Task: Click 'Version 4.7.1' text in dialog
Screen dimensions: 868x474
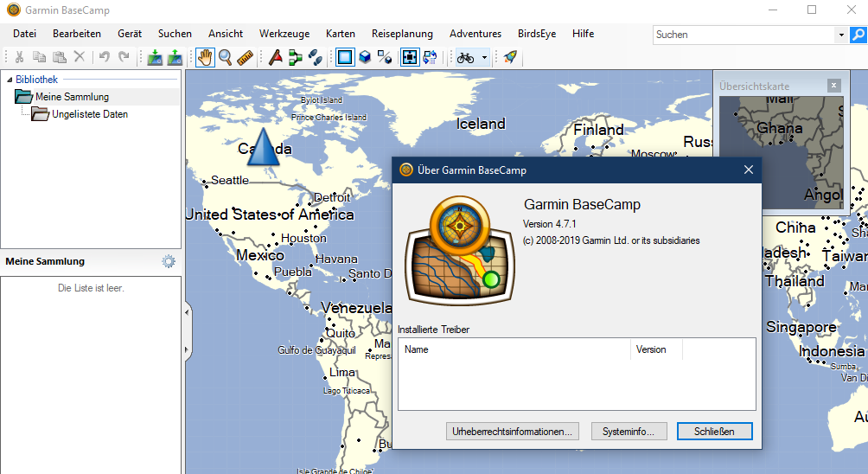Action: [549, 224]
